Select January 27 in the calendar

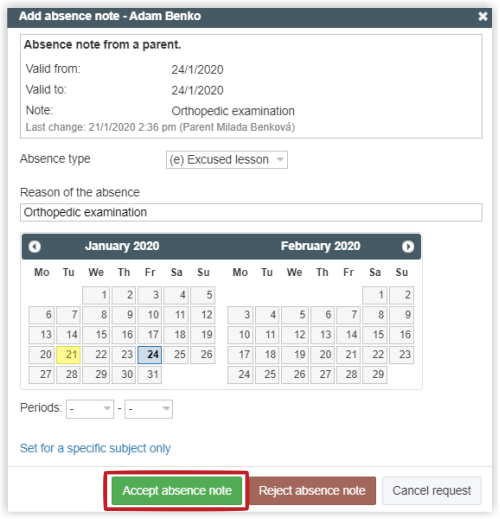(x=42, y=374)
